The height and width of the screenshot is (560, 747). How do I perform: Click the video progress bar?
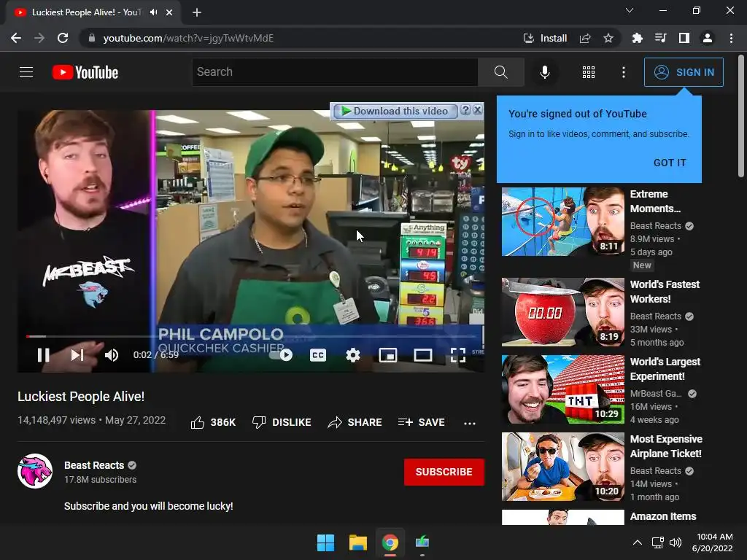point(251,336)
